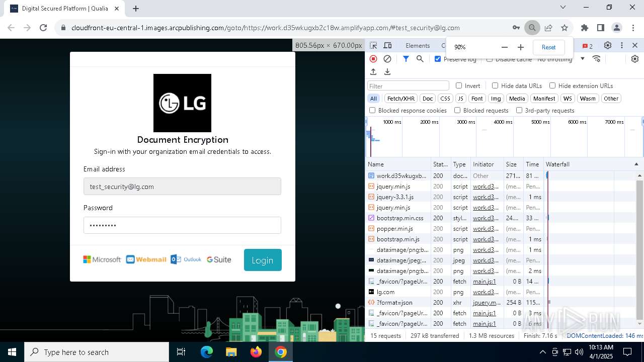Screen dimensions: 644x362
Task: Check 3rd-party requests option
Action: tap(519, 110)
